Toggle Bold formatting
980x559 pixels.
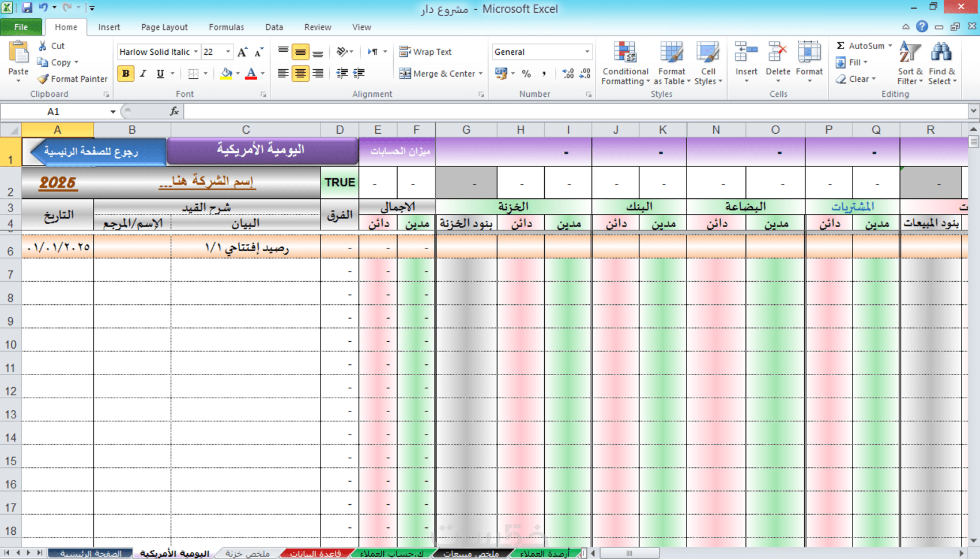click(126, 74)
